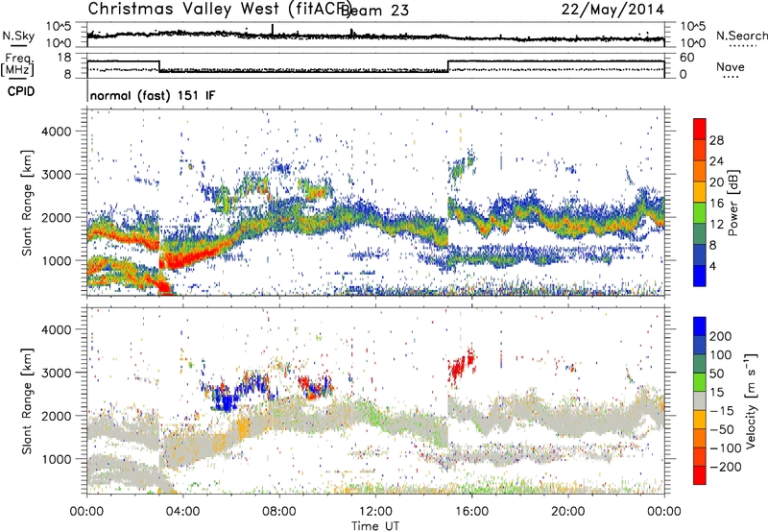Click the 08:00 time axis tick label
This screenshot has width=768, height=532.
coord(279,512)
